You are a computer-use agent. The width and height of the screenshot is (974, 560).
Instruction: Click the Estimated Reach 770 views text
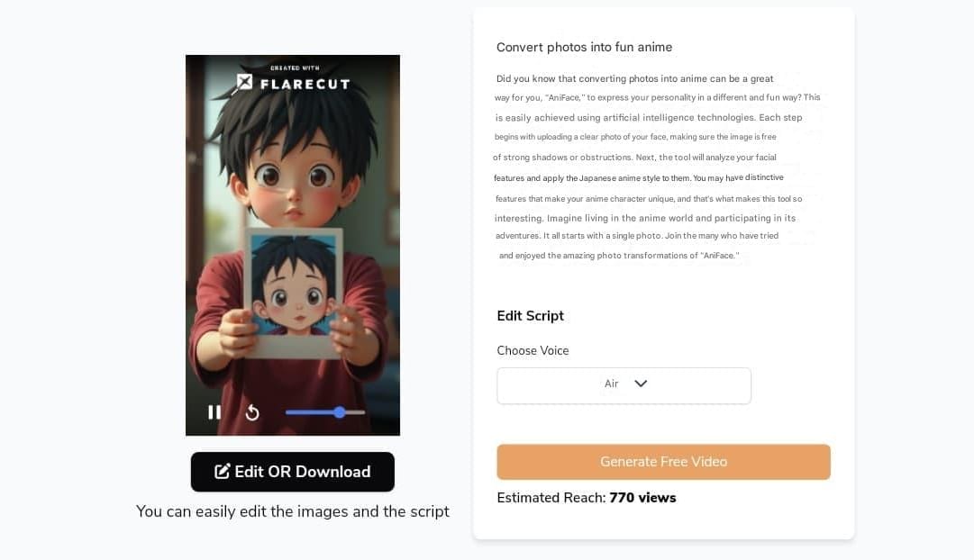click(587, 498)
